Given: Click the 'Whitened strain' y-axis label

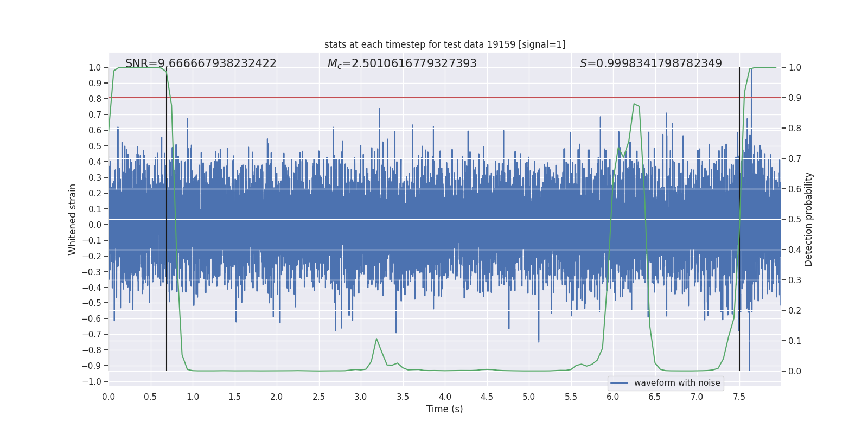Looking at the screenshot, I should pyautogui.click(x=72, y=219).
